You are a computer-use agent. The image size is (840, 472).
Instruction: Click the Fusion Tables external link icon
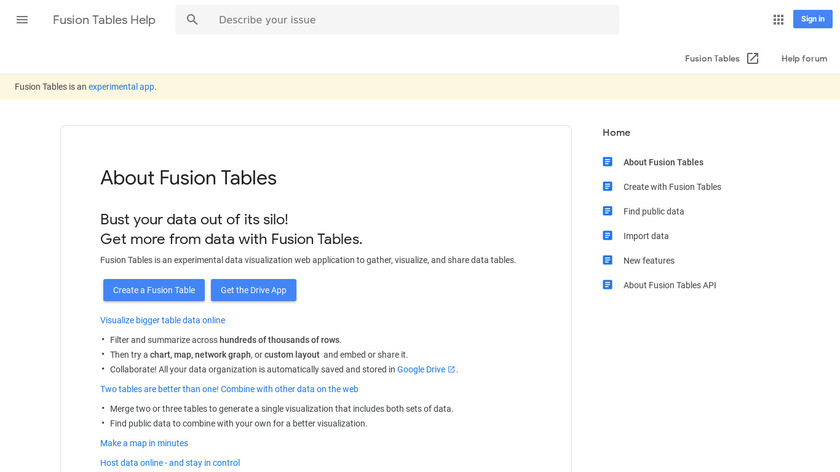pos(753,59)
